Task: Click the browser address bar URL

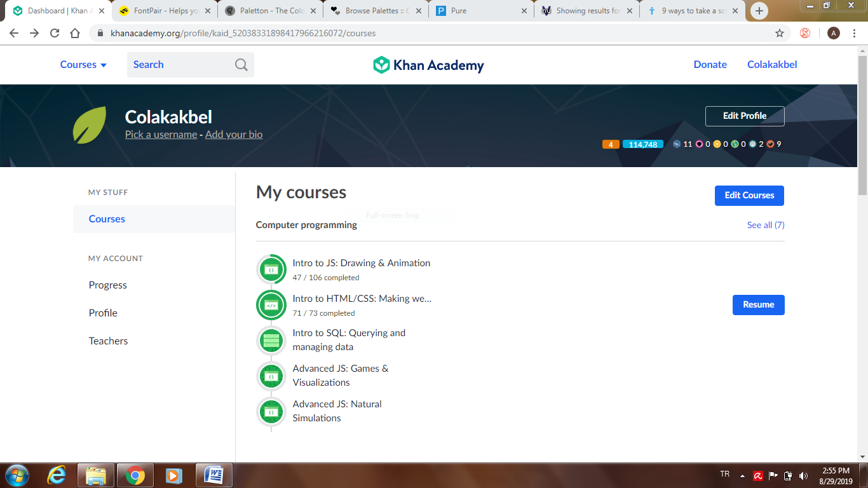Action: pos(243,33)
